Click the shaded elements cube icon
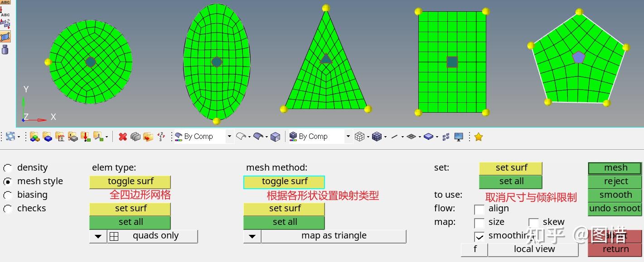The height and width of the screenshot is (262, 644). (377, 136)
